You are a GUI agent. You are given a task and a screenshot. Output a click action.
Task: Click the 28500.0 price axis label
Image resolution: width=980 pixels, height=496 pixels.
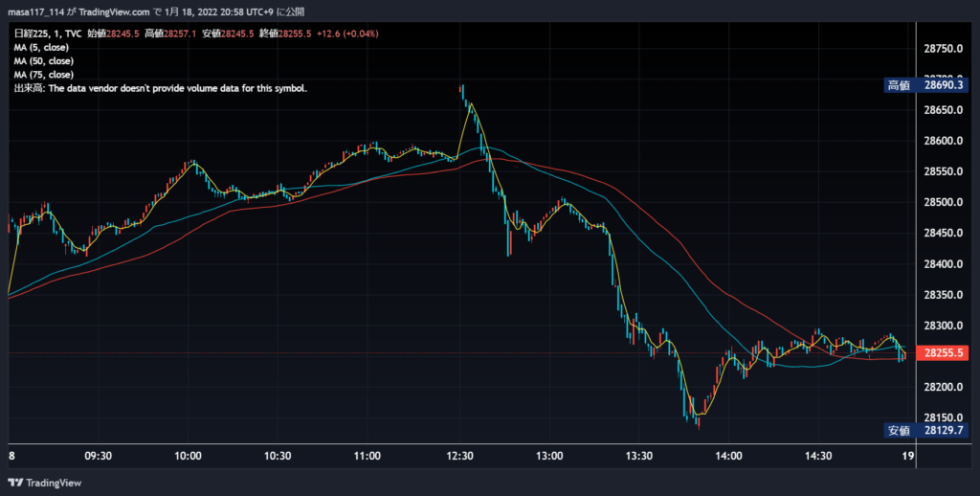tap(943, 203)
